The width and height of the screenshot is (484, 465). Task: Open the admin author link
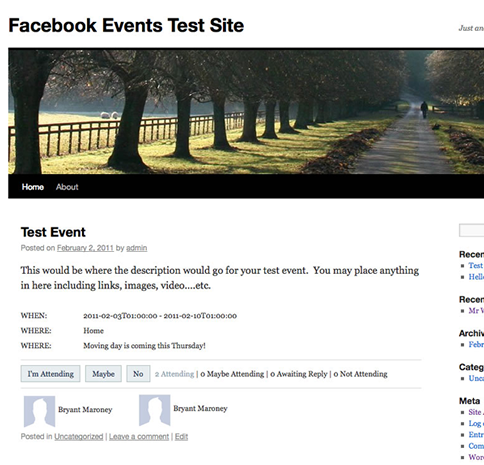coord(137,248)
